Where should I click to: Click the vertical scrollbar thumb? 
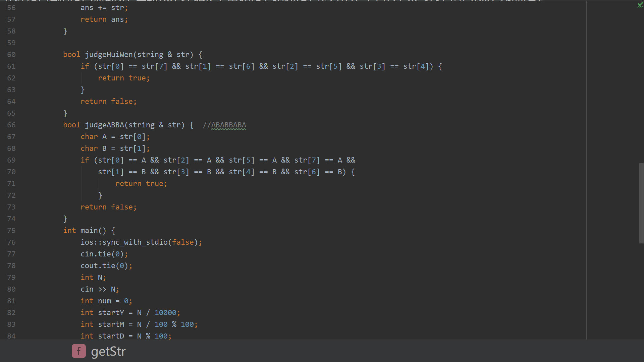pos(641,203)
